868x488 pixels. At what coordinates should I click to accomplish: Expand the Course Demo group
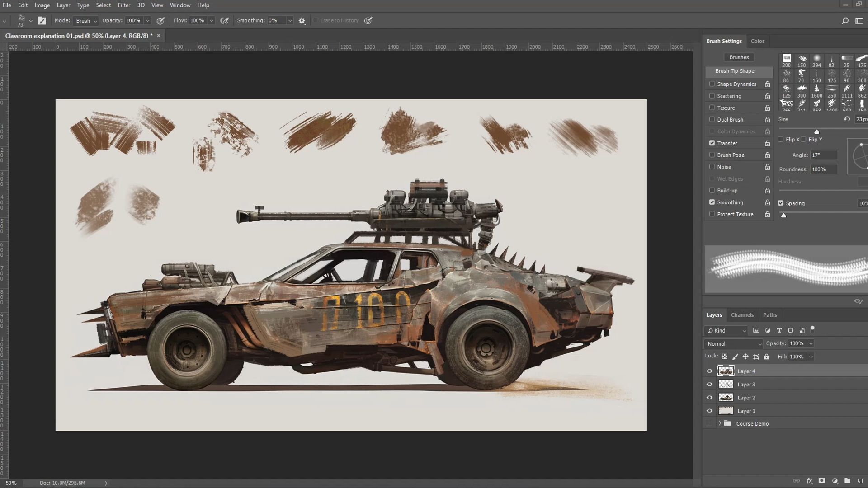coord(720,423)
